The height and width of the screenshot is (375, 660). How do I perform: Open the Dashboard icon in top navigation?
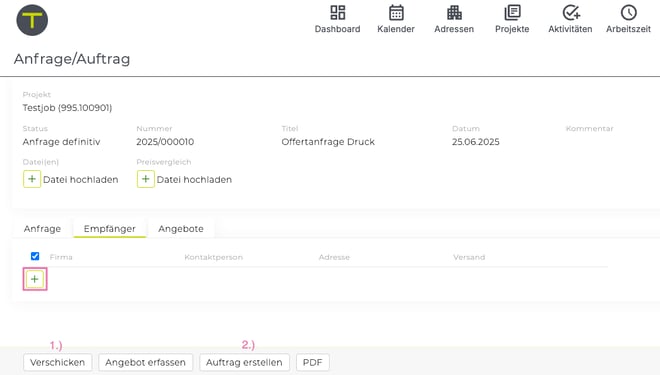pos(337,13)
